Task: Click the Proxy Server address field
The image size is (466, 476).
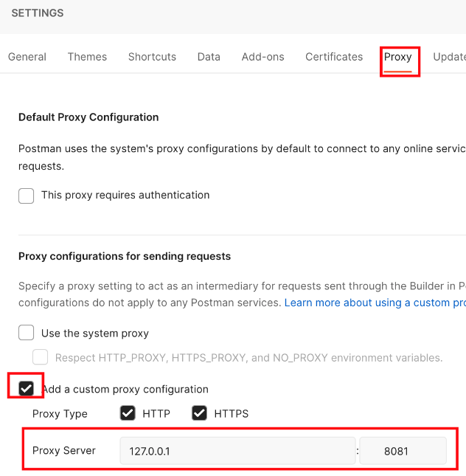Action: pyautogui.click(x=237, y=451)
